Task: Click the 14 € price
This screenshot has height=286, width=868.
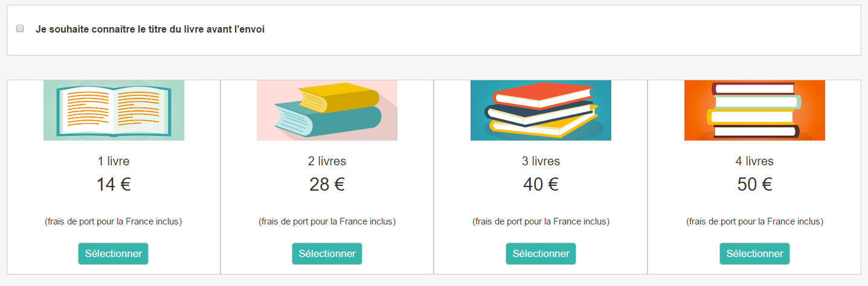Action: [114, 184]
